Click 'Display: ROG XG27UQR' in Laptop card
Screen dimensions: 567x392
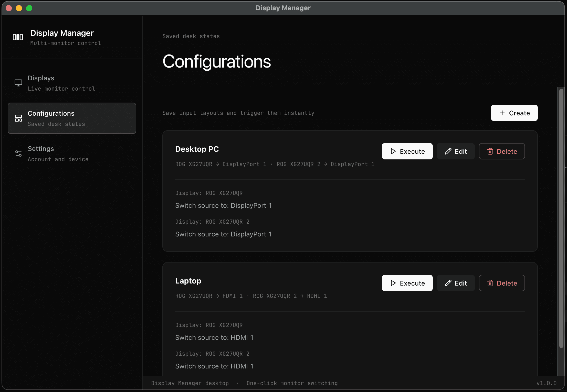tap(209, 325)
